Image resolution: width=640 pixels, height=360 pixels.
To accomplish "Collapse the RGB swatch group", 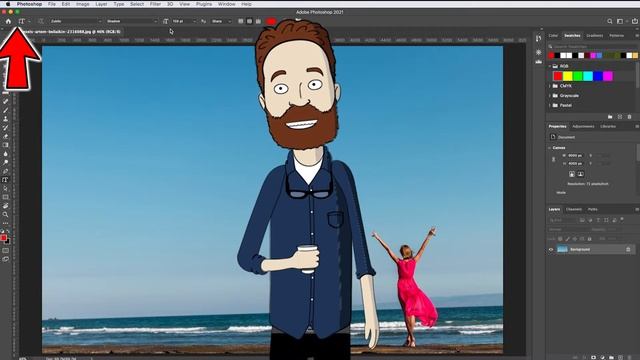I will pos(550,66).
